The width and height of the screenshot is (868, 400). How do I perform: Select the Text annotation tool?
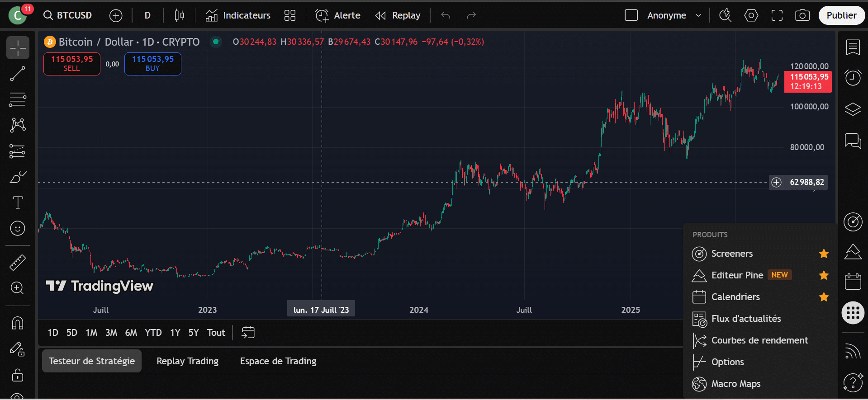pyautogui.click(x=18, y=202)
